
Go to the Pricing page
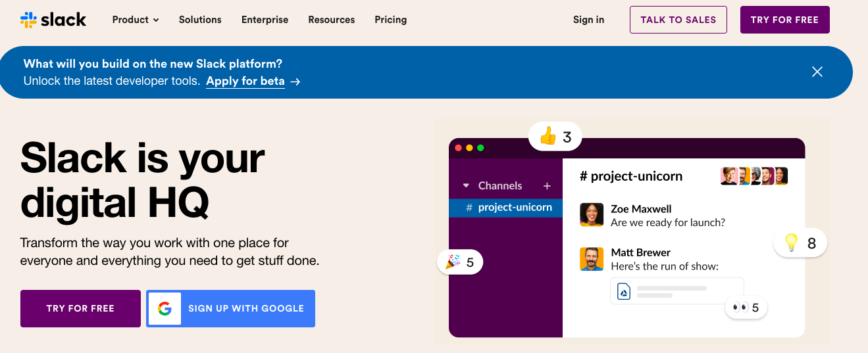[x=391, y=20]
